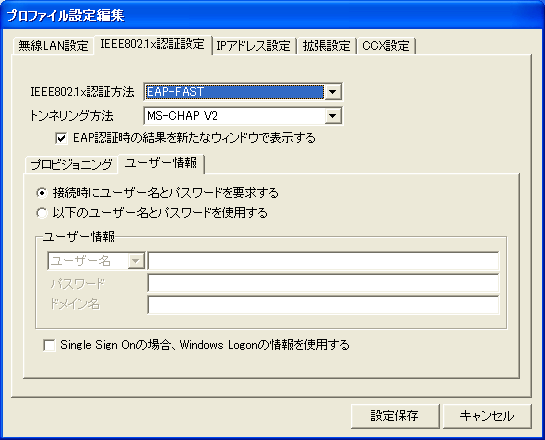Toggle EAP認証時の結果を新たなウィンドウで表示する checkbox
The image size is (545, 440).
(61, 138)
